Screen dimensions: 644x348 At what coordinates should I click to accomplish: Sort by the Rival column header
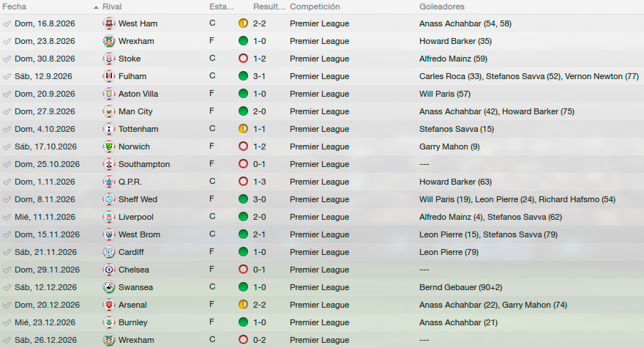click(112, 7)
